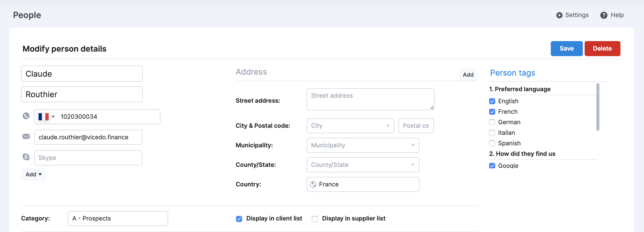Image resolution: width=644 pixels, height=232 pixels.
Task: Click the Street address text area
Action: [370, 99]
